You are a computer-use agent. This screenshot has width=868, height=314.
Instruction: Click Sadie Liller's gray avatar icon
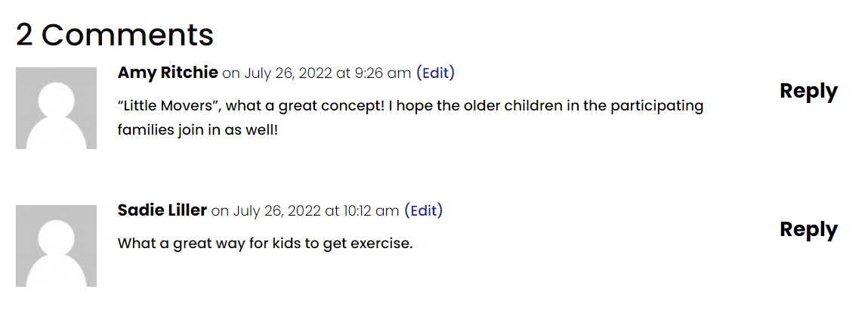(56, 246)
